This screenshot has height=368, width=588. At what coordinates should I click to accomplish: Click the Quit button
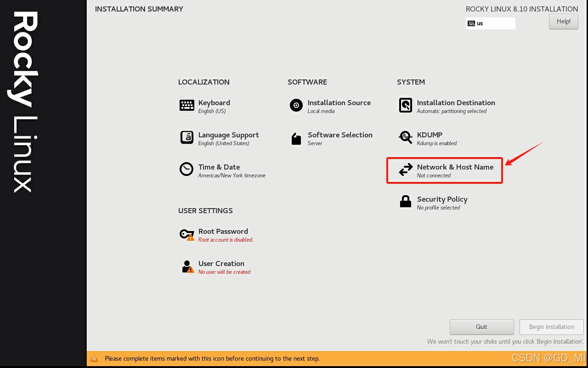pyautogui.click(x=482, y=327)
